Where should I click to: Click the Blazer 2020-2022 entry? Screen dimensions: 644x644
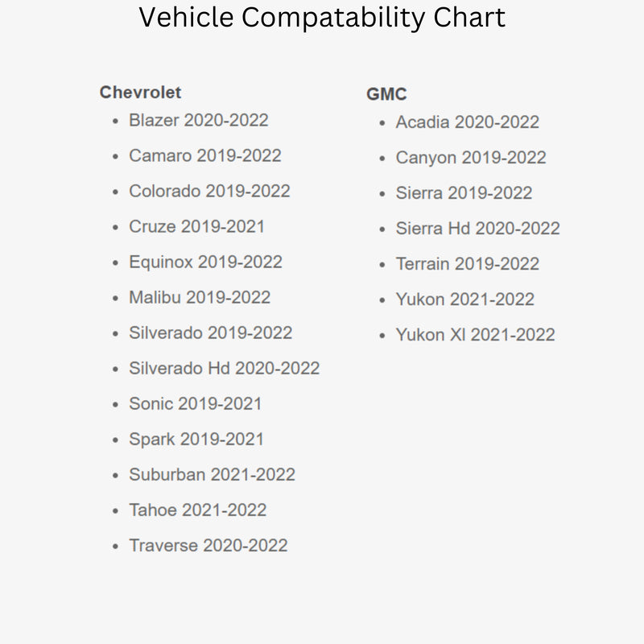point(198,121)
